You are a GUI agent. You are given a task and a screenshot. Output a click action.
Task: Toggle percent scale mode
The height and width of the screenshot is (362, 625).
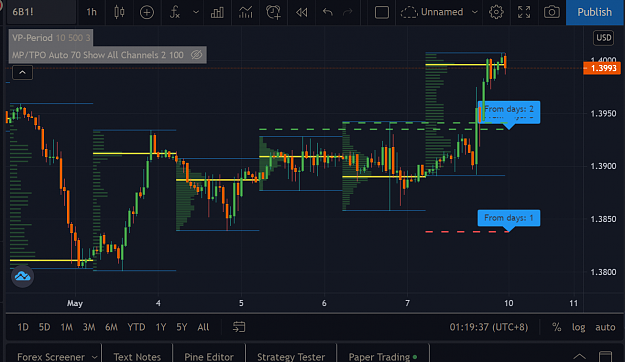click(556, 327)
